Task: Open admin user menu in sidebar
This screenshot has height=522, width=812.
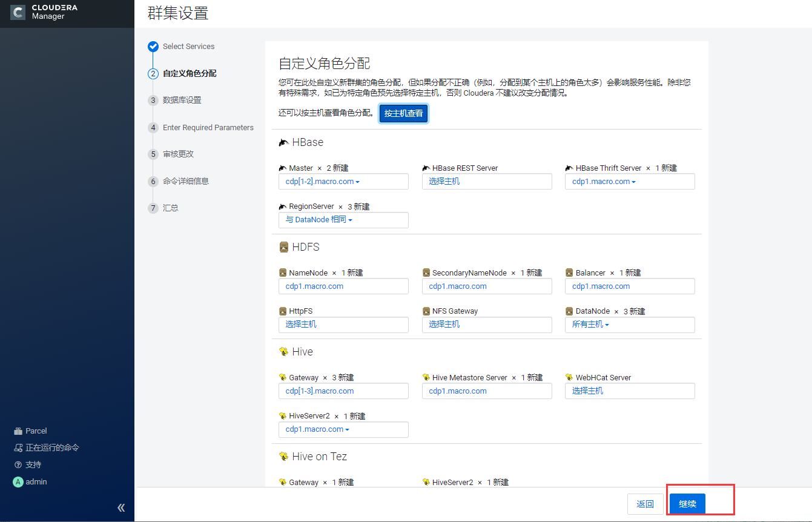Action: pyautogui.click(x=36, y=482)
